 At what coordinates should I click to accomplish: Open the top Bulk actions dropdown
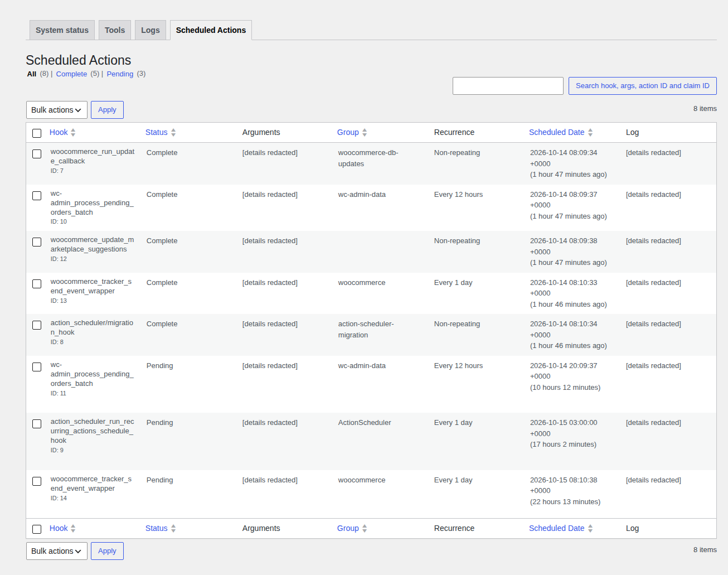[x=57, y=110]
